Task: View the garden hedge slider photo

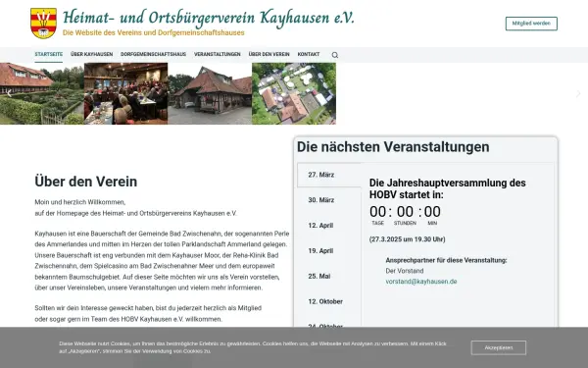Action: [x=42, y=93]
